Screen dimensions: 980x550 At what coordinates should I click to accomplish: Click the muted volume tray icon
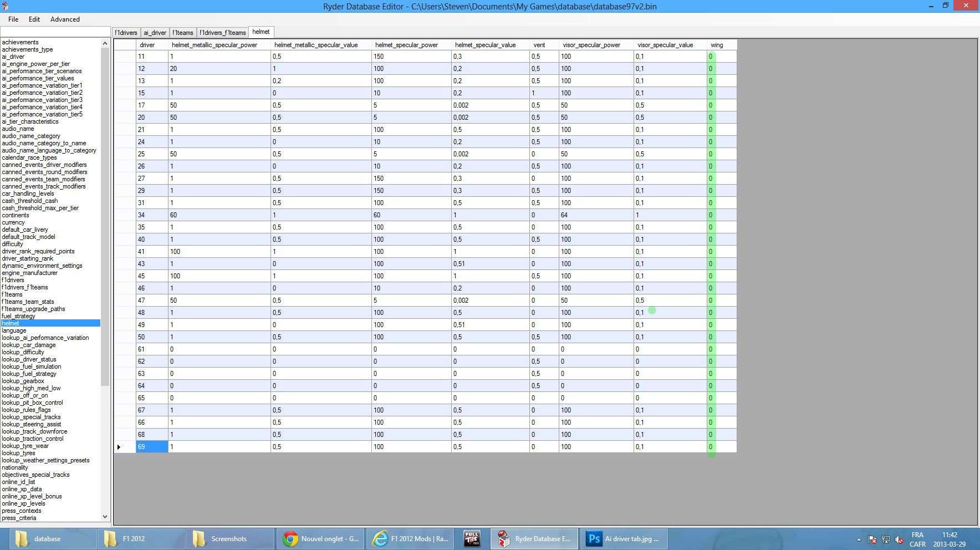[899, 539]
